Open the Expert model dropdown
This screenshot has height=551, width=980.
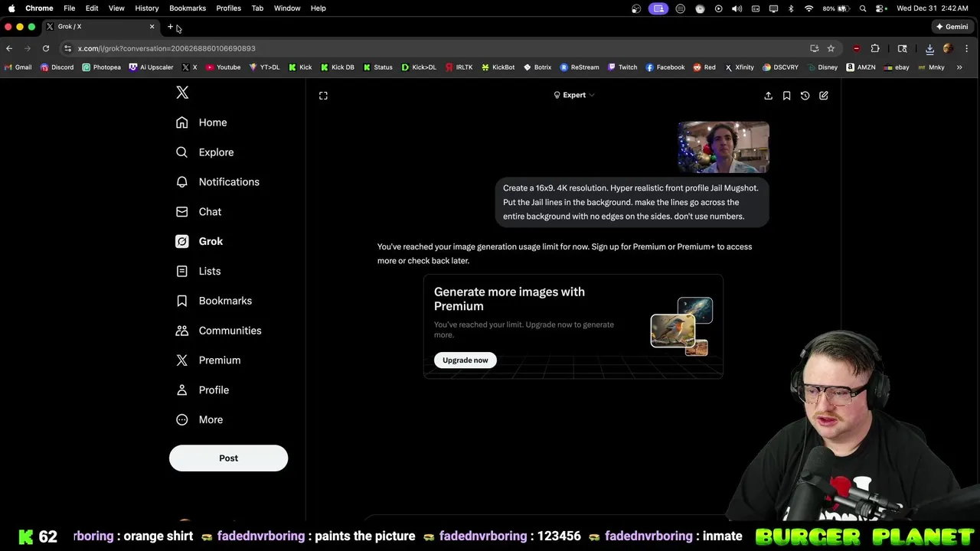pos(573,95)
